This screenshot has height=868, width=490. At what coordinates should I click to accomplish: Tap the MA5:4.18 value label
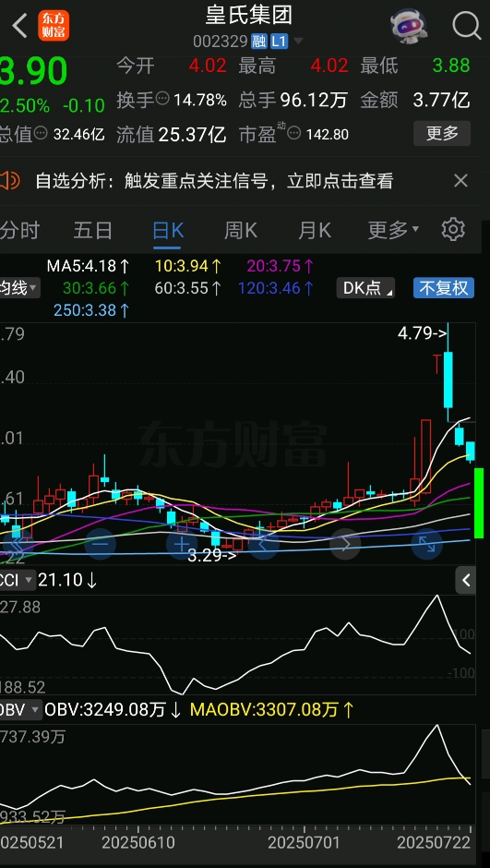click(x=88, y=266)
